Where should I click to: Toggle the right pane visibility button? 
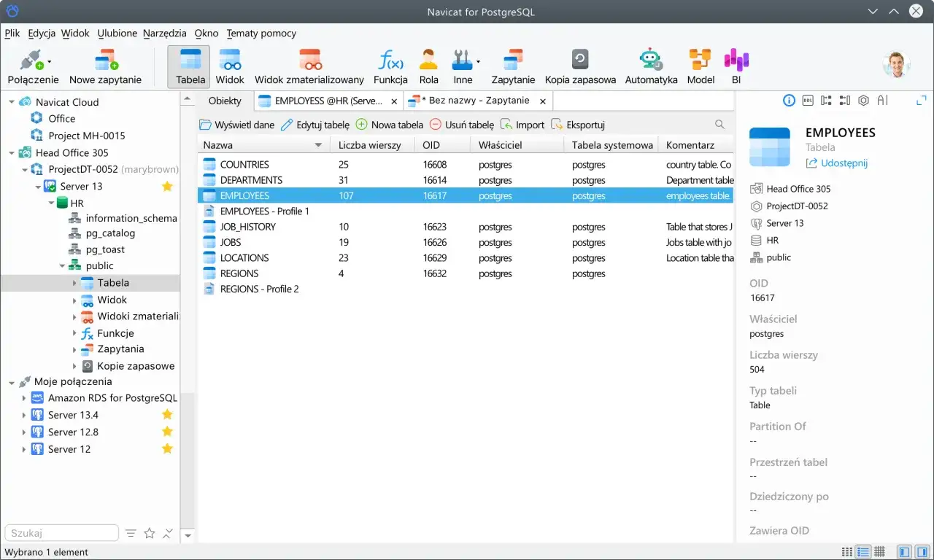pos(921,552)
